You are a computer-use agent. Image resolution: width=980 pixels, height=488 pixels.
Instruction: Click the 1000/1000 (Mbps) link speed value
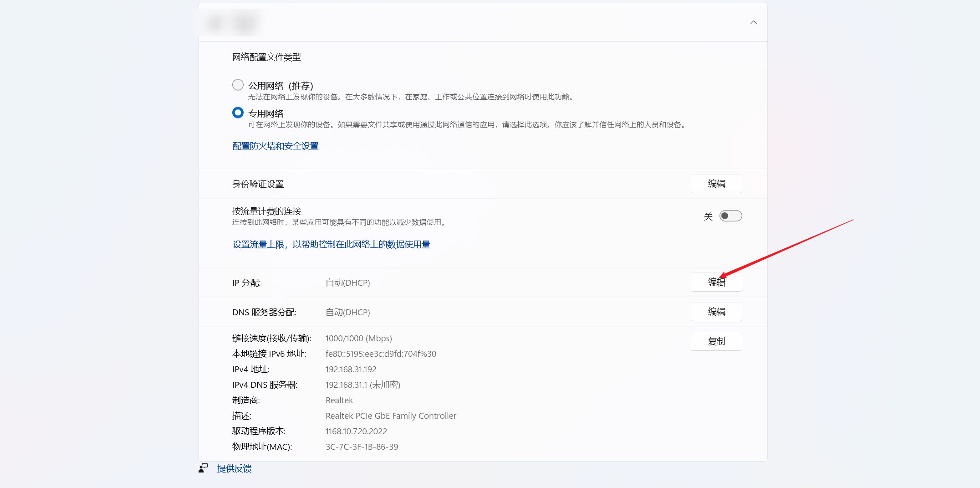[x=358, y=339]
